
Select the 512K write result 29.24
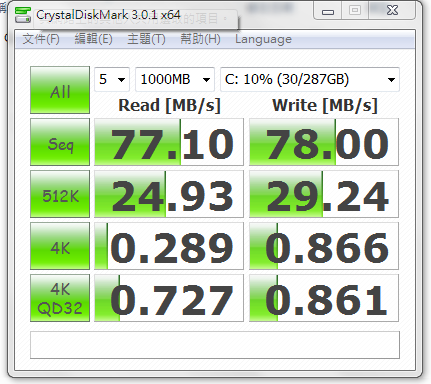click(x=324, y=194)
